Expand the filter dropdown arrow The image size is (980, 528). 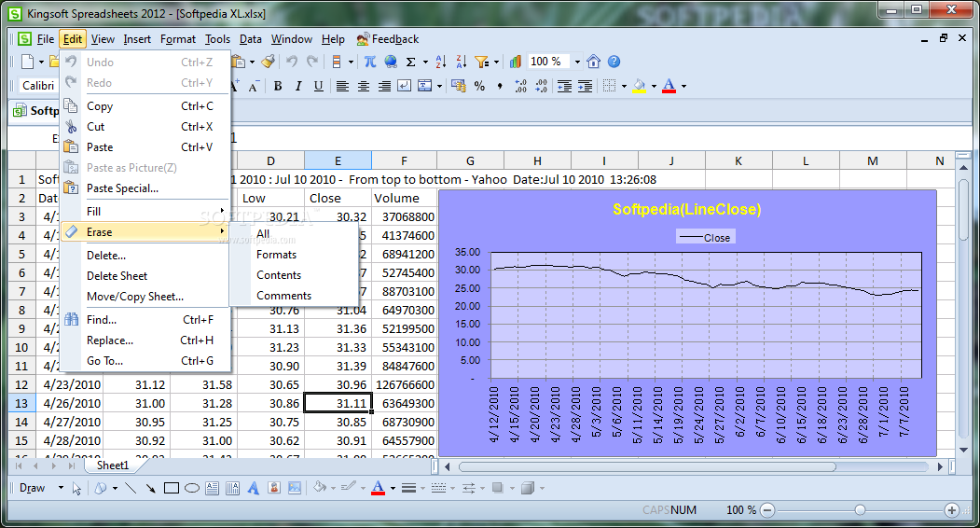496,62
